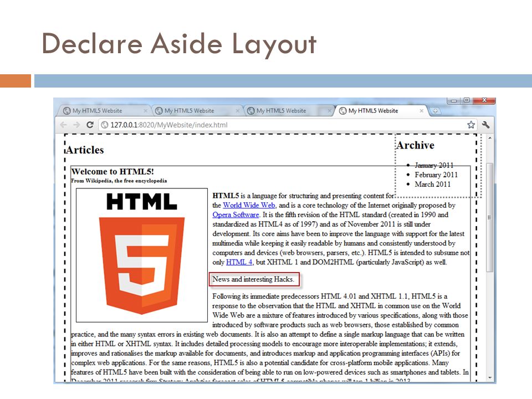Close the browser window with red X
532x399 pixels.
pyautogui.click(x=484, y=100)
